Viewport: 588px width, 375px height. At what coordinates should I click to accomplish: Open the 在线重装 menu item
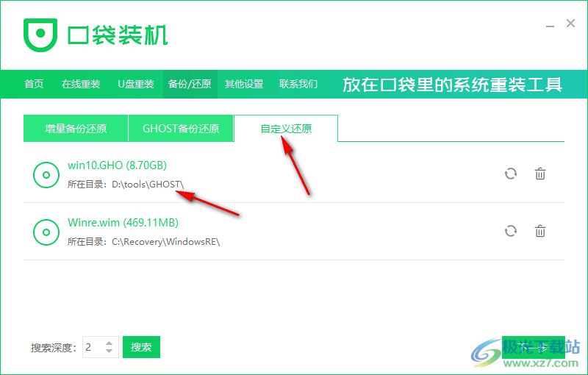pyautogui.click(x=81, y=84)
